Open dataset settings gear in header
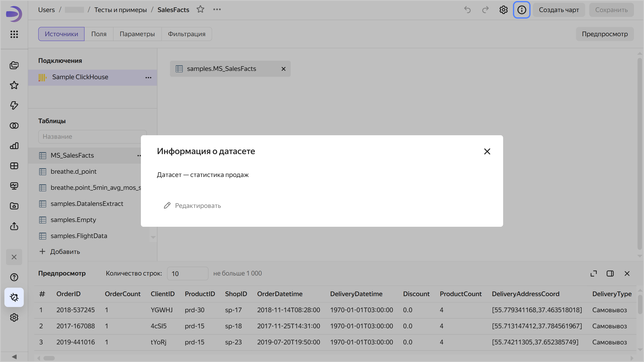 tap(503, 10)
